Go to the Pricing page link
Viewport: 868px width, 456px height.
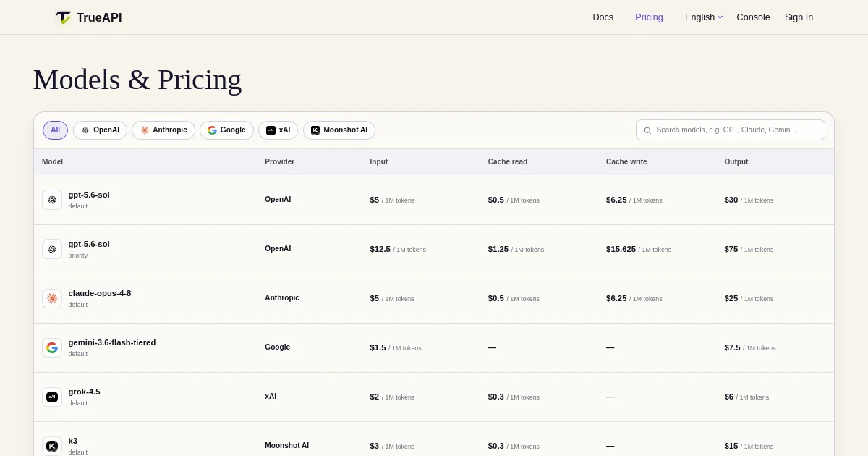(x=649, y=17)
